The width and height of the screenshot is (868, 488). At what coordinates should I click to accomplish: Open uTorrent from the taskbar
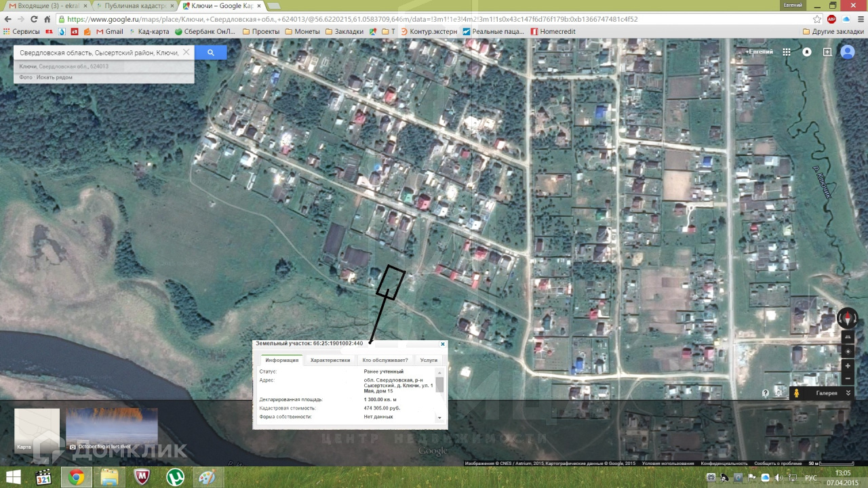click(175, 477)
